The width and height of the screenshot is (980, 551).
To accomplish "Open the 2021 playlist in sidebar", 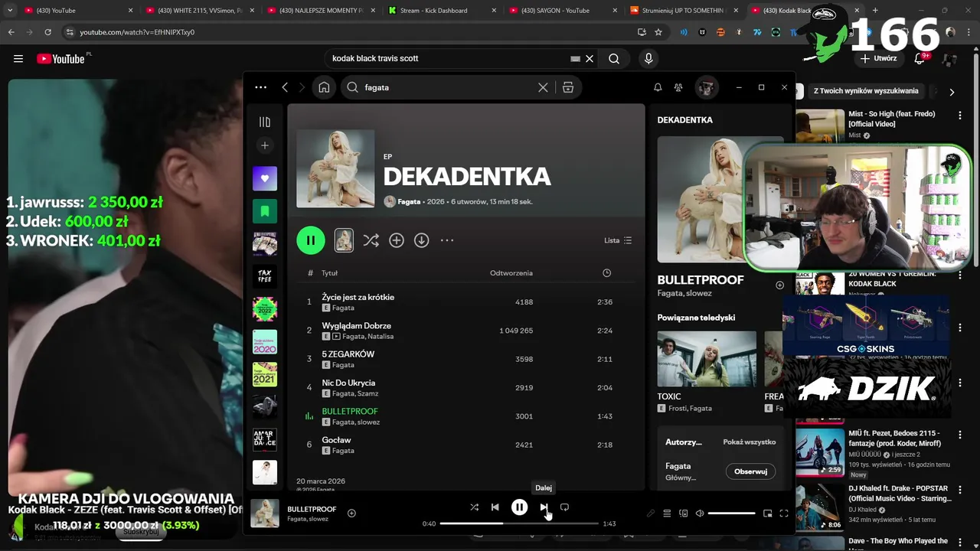I will [x=265, y=374].
